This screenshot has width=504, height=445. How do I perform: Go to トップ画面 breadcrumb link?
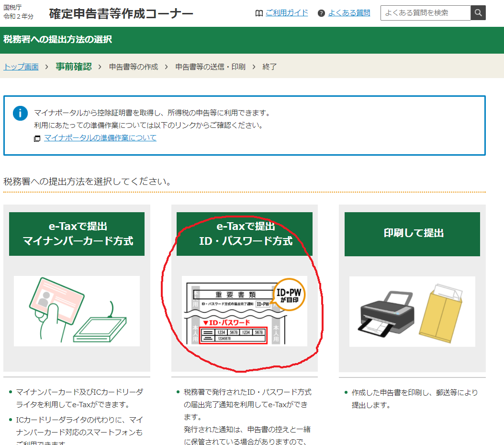21,67
